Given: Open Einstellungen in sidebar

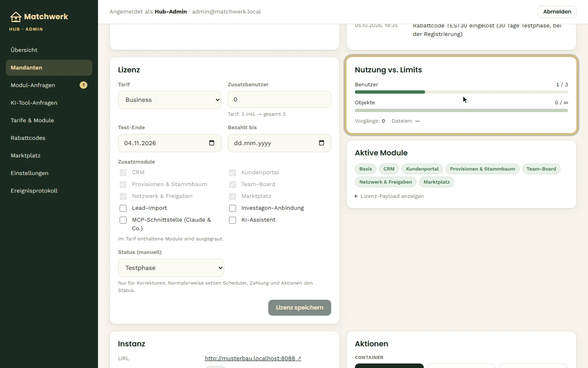Looking at the screenshot, I should pyautogui.click(x=49, y=173).
